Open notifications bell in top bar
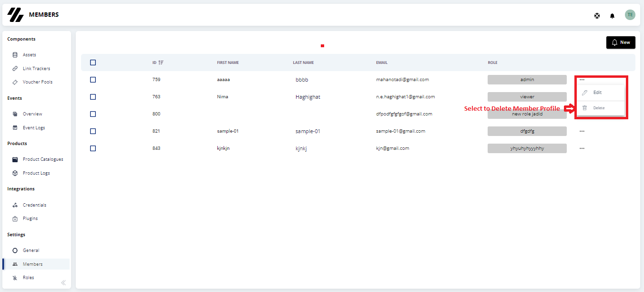This screenshot has width=644, height=292. coord(612,16)
